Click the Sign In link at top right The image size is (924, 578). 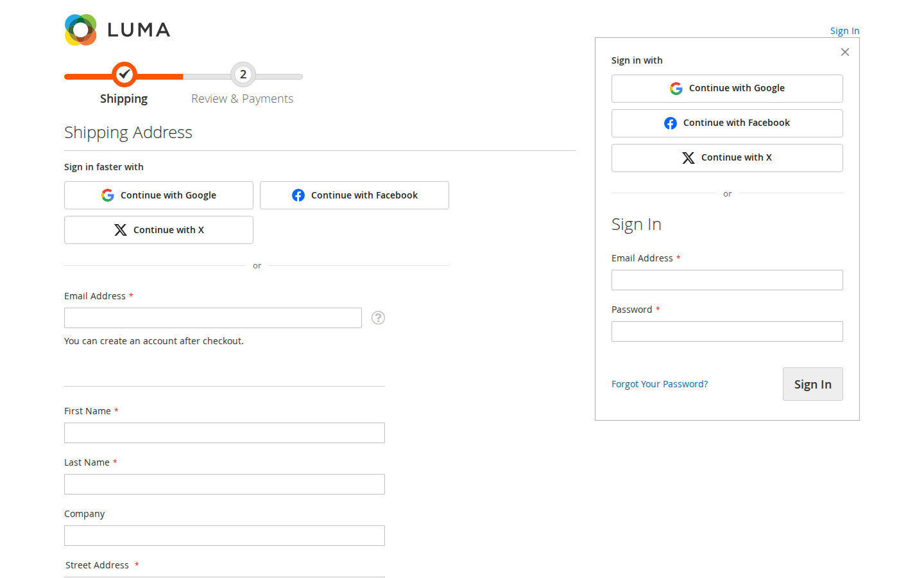tap(844, 31)
